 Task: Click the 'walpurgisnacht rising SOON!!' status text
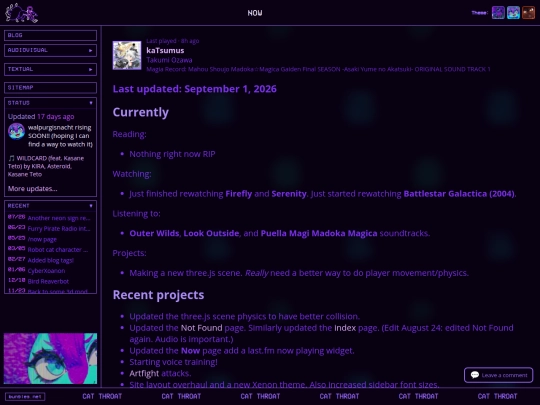click(60, 136)
